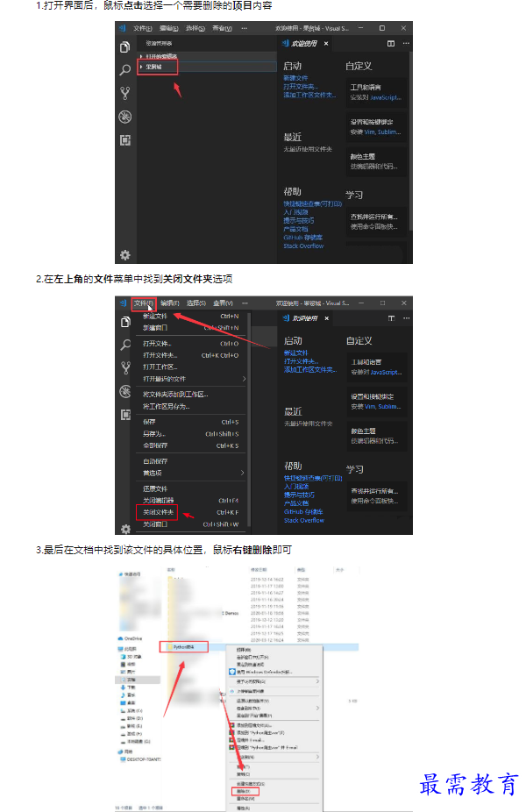Image resolution: width=526 pixels, height=812 pixels.
Task: Choose 新建窗口 in File menu
Action: click(192, 327)
